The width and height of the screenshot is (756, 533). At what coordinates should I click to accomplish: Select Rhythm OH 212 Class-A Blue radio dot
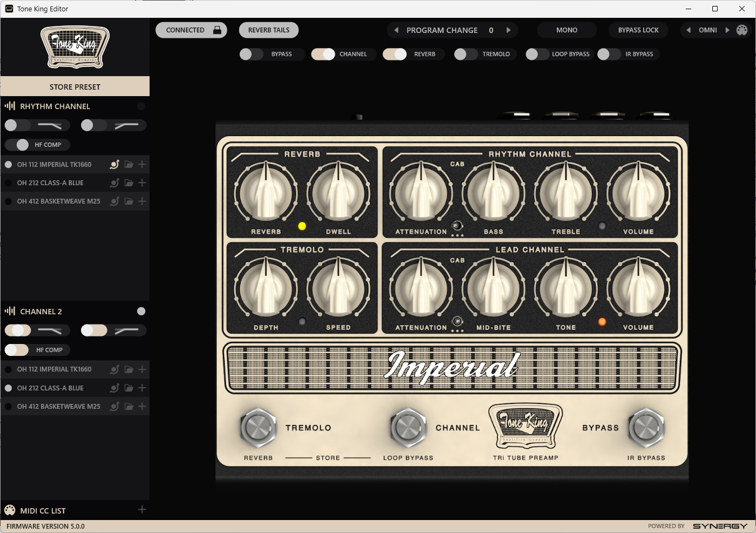pos(9,183)
